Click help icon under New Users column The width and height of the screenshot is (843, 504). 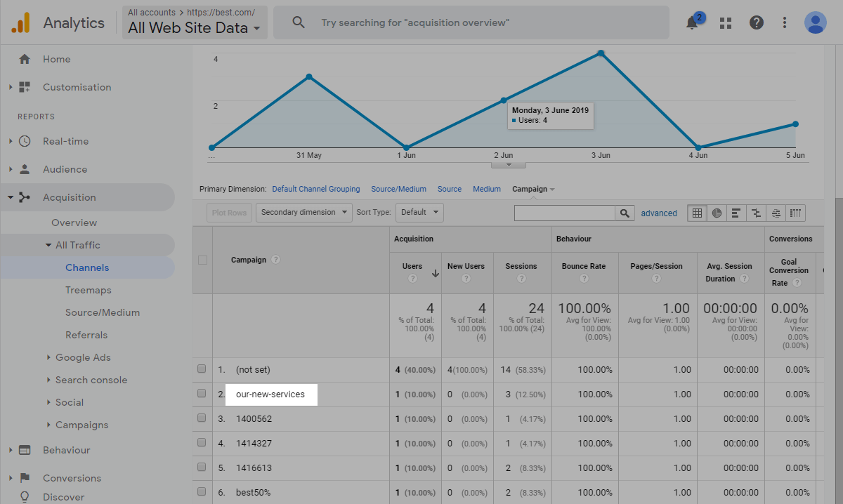point(466,279)
